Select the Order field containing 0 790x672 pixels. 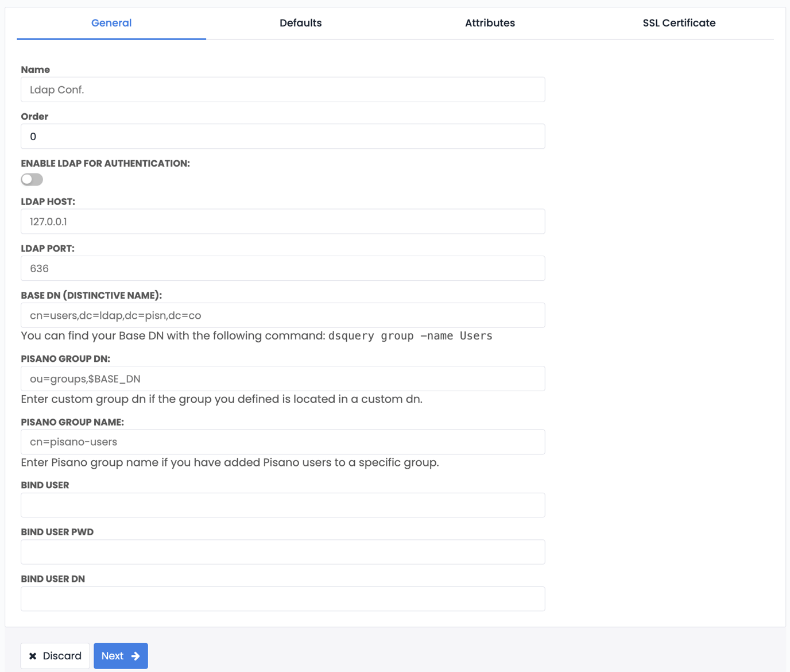point(282,136)
